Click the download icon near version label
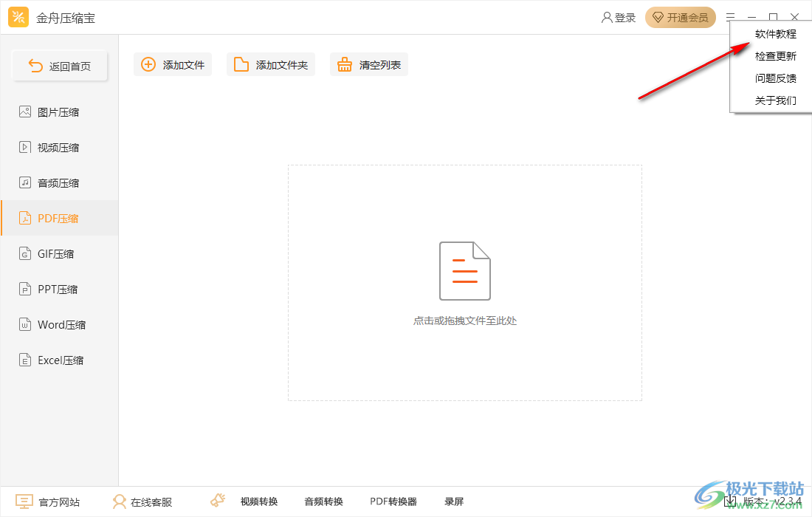The height and width of the screenshot is (517, 812). click(x=730, y=501)
